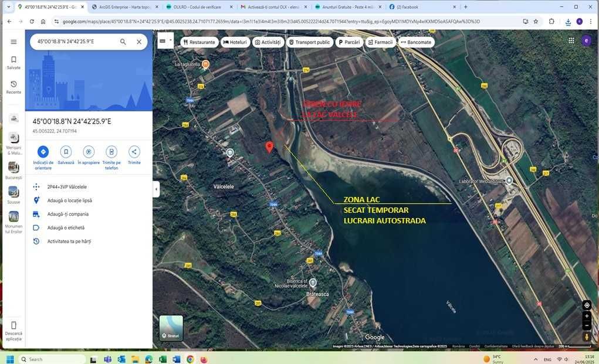The height and width of the screenshot is (364, 599).
Task: Open Straturi layers thumbnail
Action: tap(171, 328)
